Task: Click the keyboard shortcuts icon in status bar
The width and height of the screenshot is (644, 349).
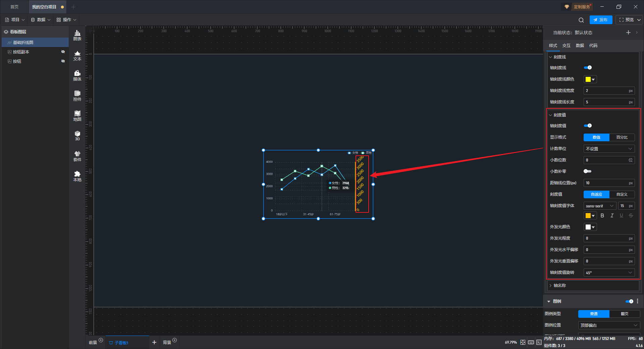Action: tap(531, 342)
